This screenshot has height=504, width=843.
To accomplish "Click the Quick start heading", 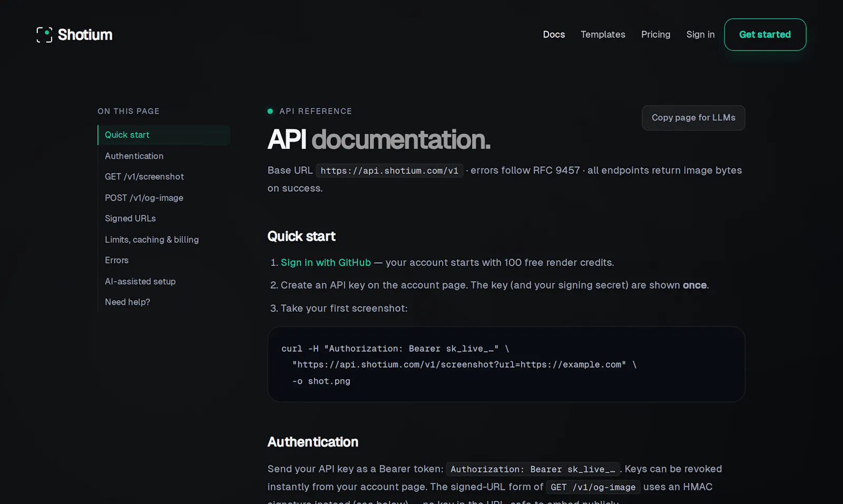I will [301, 236].
